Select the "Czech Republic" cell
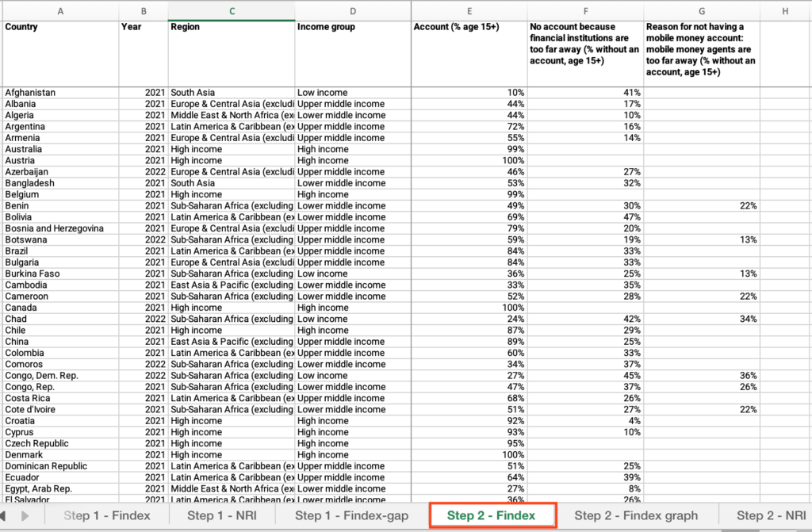 coord(60,443)
